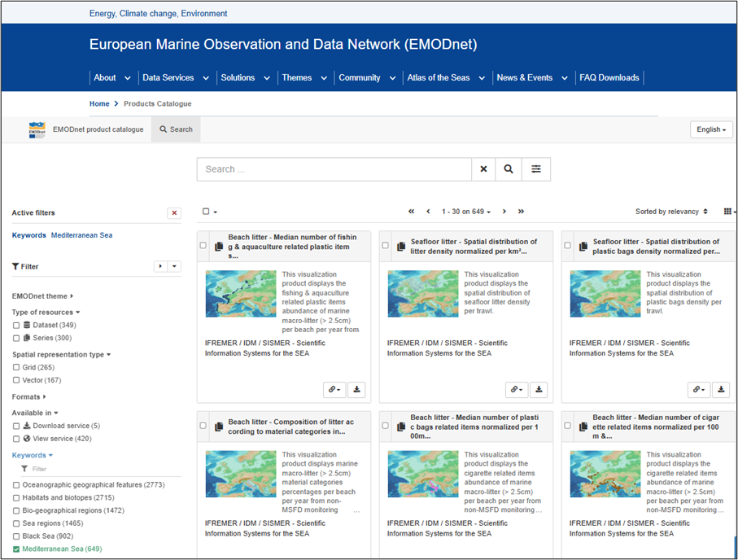
Task: Click keyword filter funnel icon
Action: (24, 469)
